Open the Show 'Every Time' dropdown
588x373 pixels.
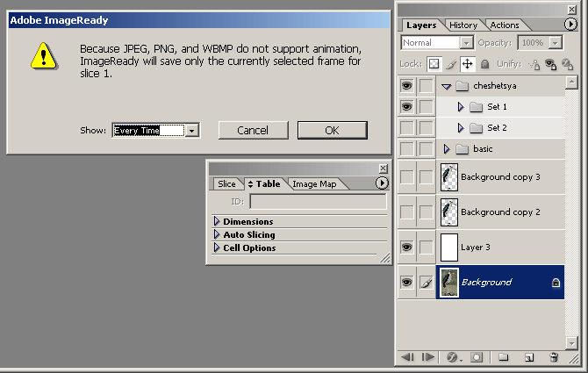click(x=192, y=131)
